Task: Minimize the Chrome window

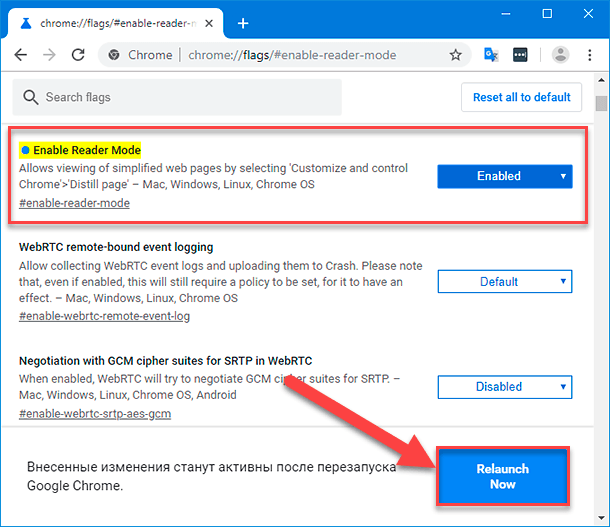Action: (x=506, y=14)
